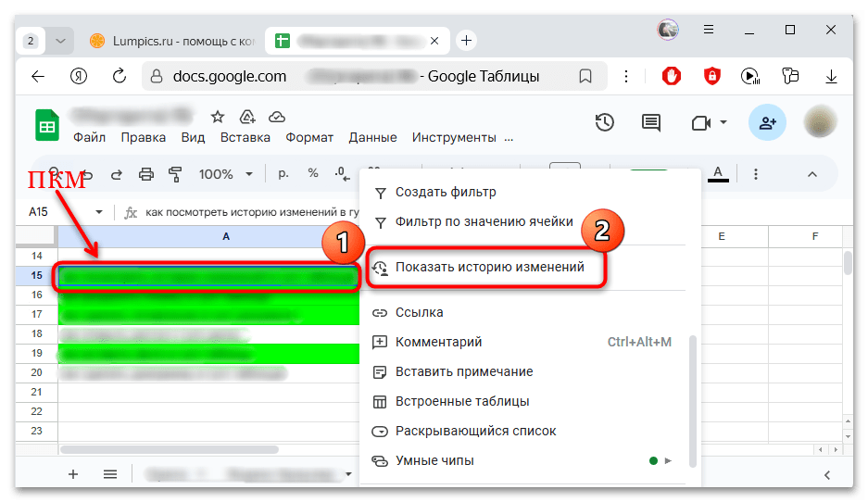Open text color A button
This screenshot has height=502, width=868.
coord(717,174)
